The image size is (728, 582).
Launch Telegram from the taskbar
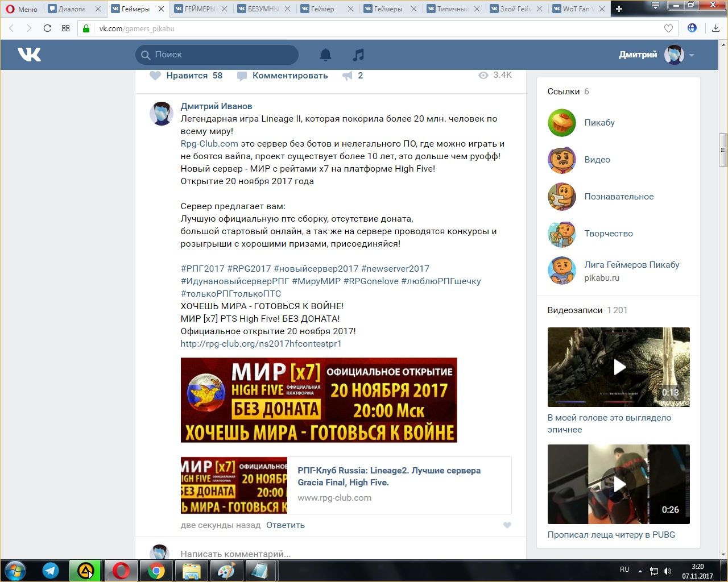(x=51, y=571)
